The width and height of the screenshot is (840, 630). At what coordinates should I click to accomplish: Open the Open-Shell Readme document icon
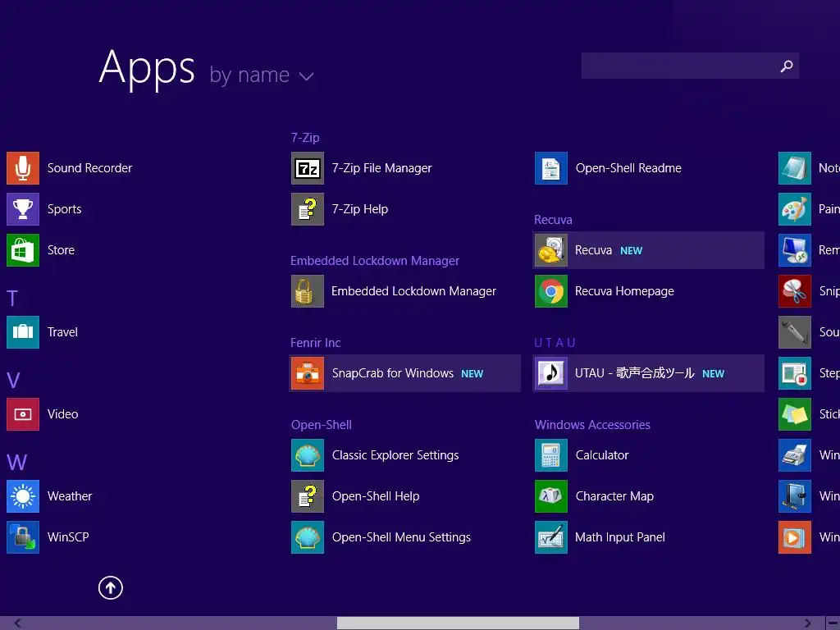tap(551, 168)
